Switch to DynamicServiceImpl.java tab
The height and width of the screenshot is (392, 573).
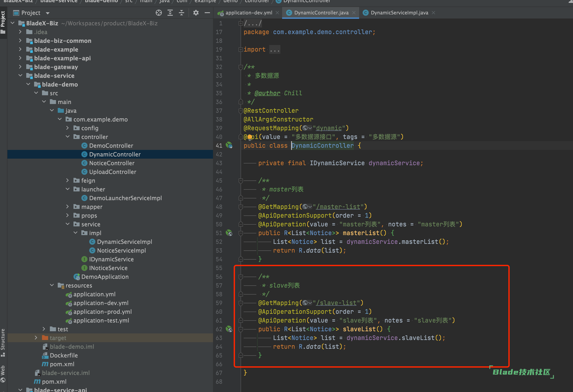pos(399,13)
